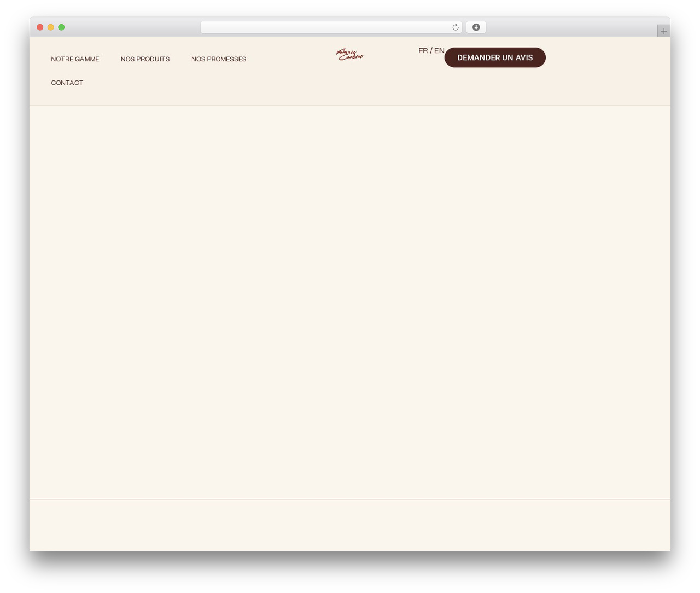
Task: Close the browser window red button
Action: point(40,27)
